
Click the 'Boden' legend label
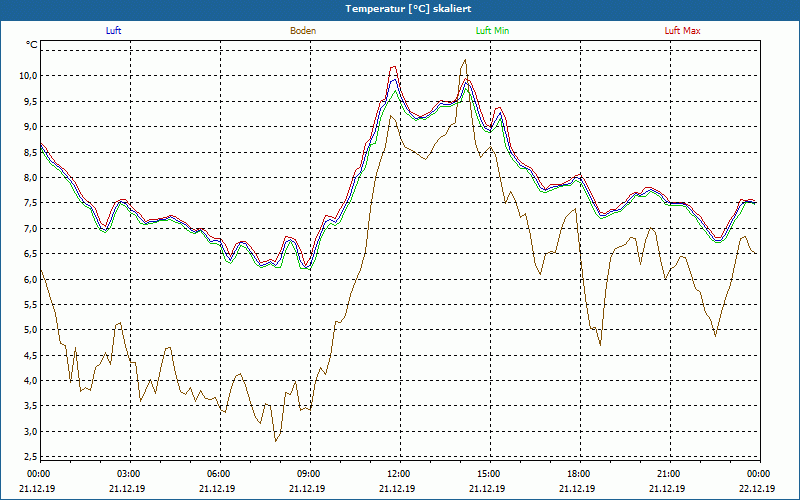coord(303,31)
